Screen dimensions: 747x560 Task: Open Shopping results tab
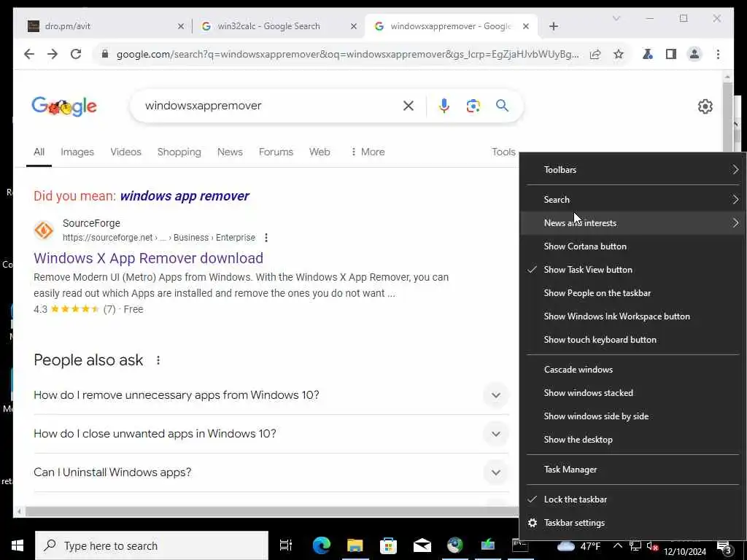click(179, 152)
